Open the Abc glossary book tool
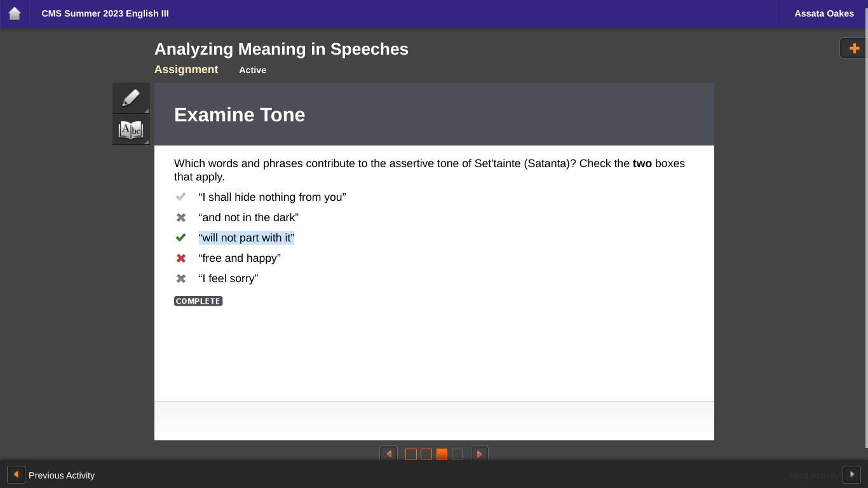The height and width of the screenshot is (488, 868). 131,130
